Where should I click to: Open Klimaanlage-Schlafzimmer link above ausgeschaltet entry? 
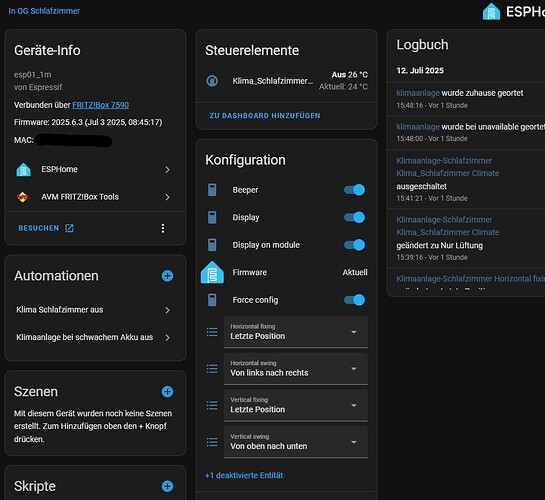pos(444,161)
